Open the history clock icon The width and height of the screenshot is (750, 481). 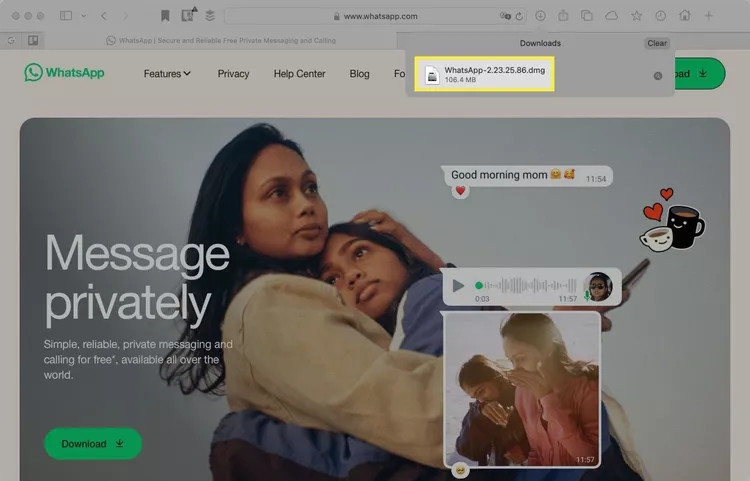661,16
